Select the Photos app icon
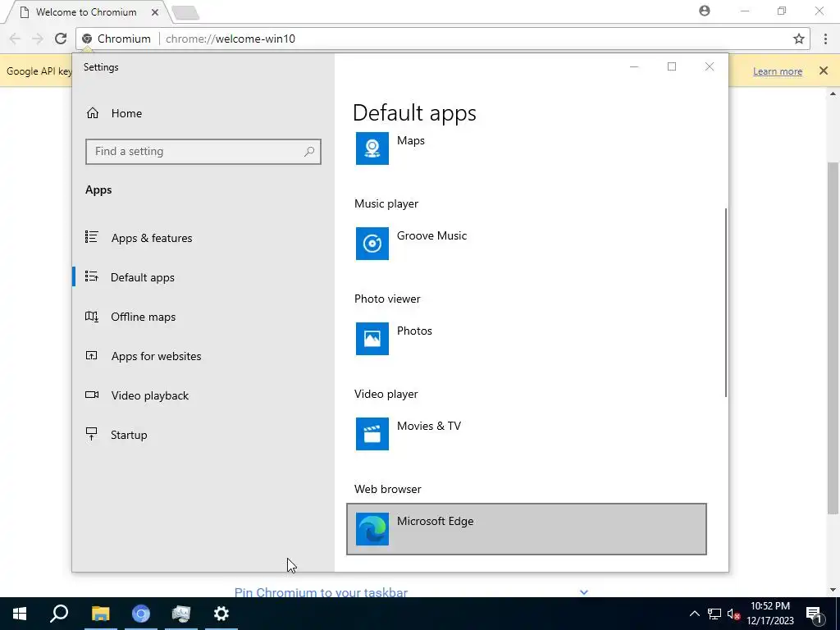Screen dimensions: 840x630 372,339
